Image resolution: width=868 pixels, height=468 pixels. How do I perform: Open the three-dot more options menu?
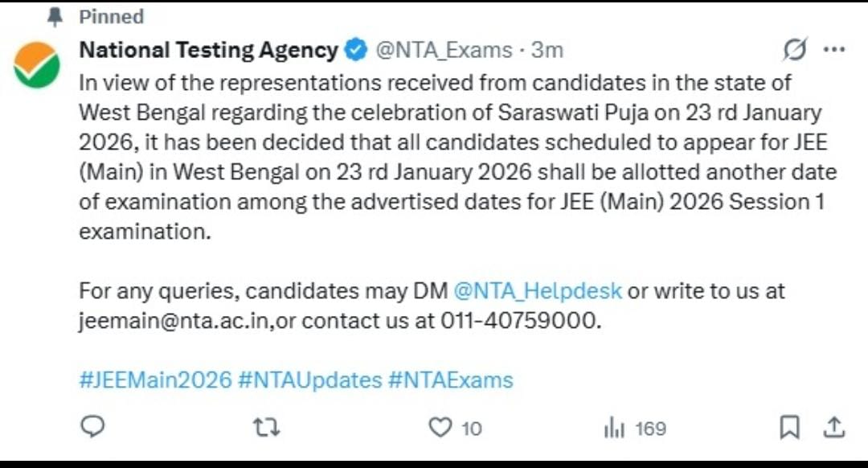pyautogui.click(x=834, y=51)
